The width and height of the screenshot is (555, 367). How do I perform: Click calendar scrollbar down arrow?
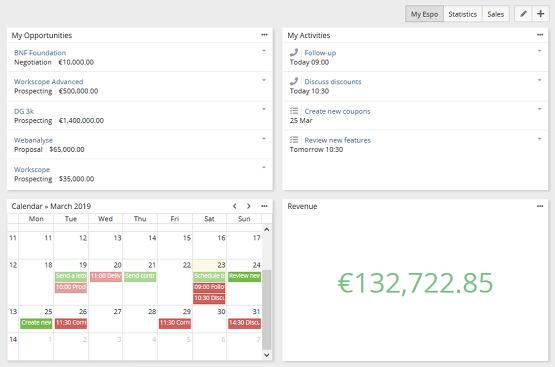click(x=267, y=355)
